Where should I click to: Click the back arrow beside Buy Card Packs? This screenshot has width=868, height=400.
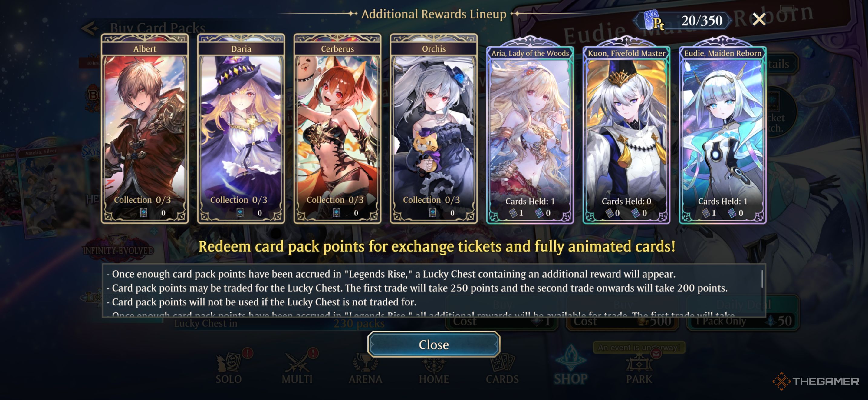click(90, 28)
